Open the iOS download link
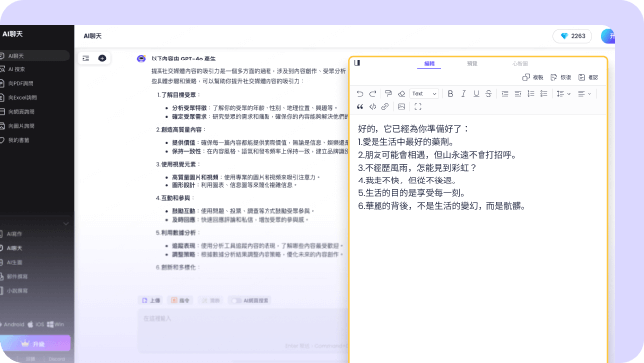This screenshot has height=363, width=644. (x=36, y=324)
